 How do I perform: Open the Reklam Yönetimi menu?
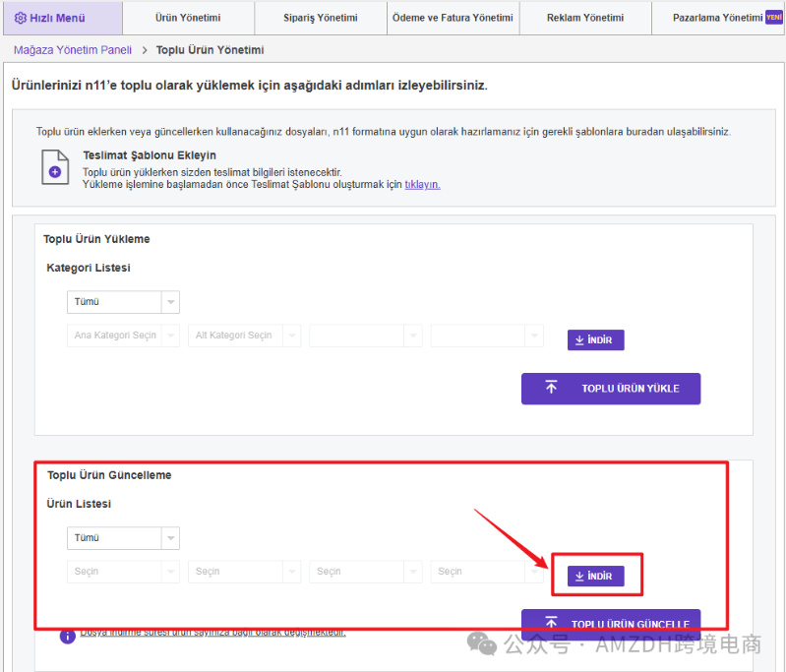pyautogui.click(x=585, y=18)
